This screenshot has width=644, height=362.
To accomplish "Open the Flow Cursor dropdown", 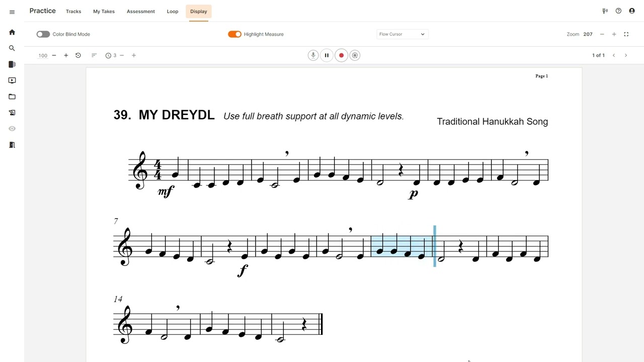I will coord(402,34).
